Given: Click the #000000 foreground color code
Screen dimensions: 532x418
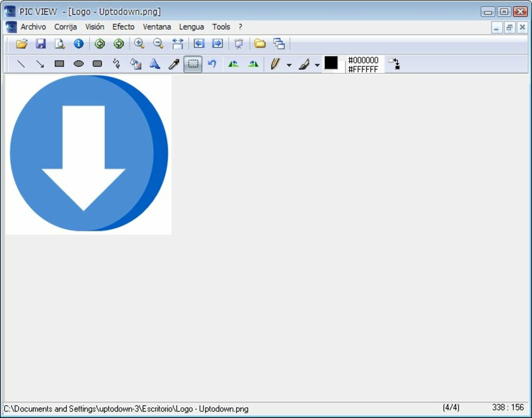Looking at the screenshot, I should [x=363, y=61].
